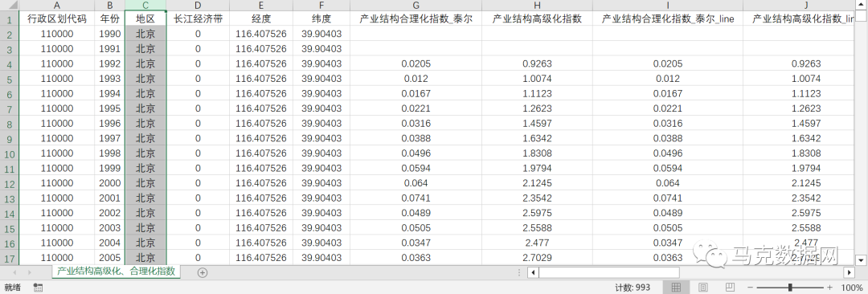This screenshot has width=868, height=294.
Task: Click the 100% zoom level
Action: point(851,288)
